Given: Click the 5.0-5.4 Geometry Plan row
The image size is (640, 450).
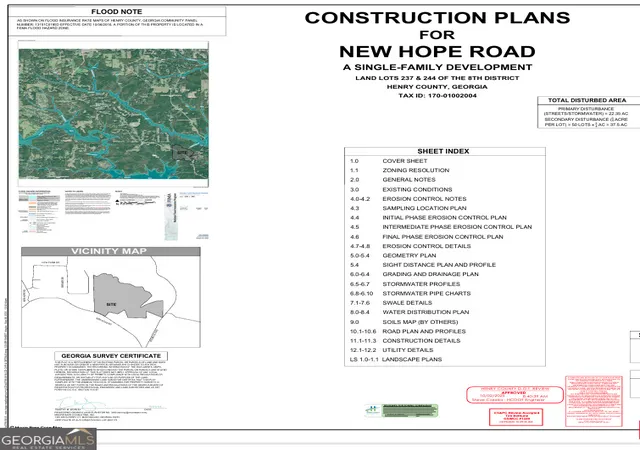Looking at the screenshot, I should (393, 256).
